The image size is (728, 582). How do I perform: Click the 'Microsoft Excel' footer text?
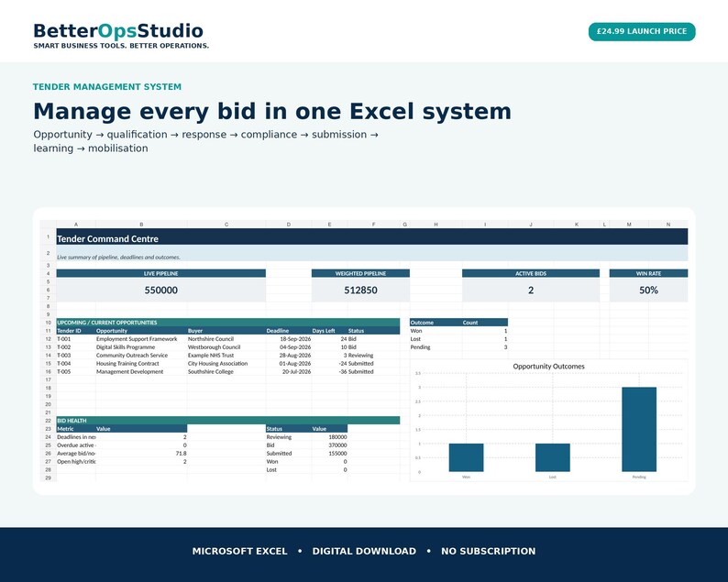coord(239,552)
